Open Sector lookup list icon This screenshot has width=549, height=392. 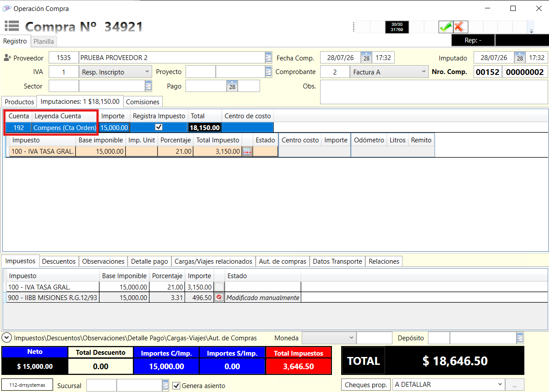click(x=148, y=86)
